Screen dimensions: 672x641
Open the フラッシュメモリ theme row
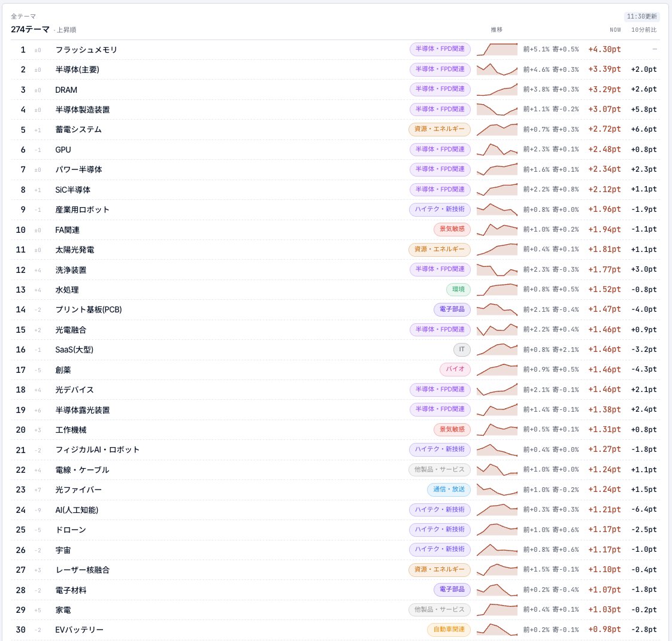[x=335, y=50]
